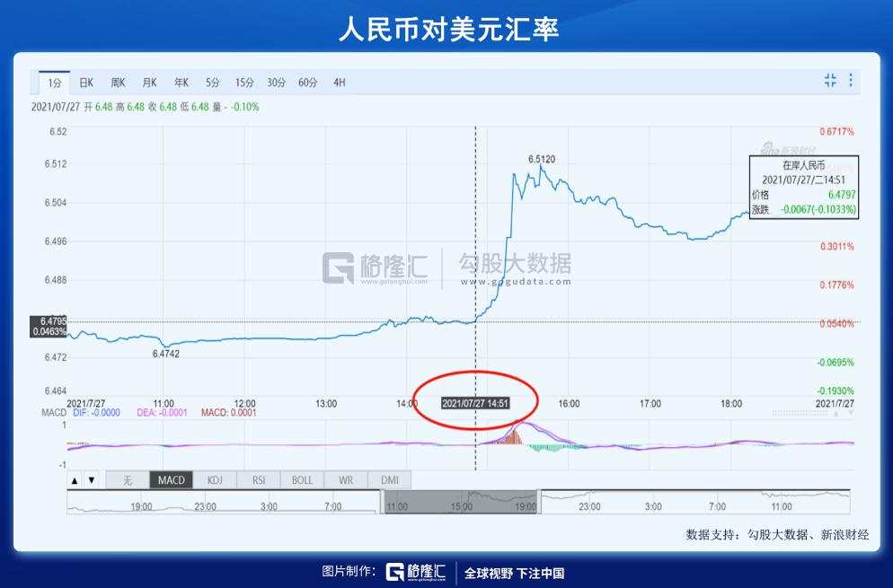The width and height of the screenshot is (893, 588).
Task: Click the 格隆汇 logo in footer
Action: (415, 572)
